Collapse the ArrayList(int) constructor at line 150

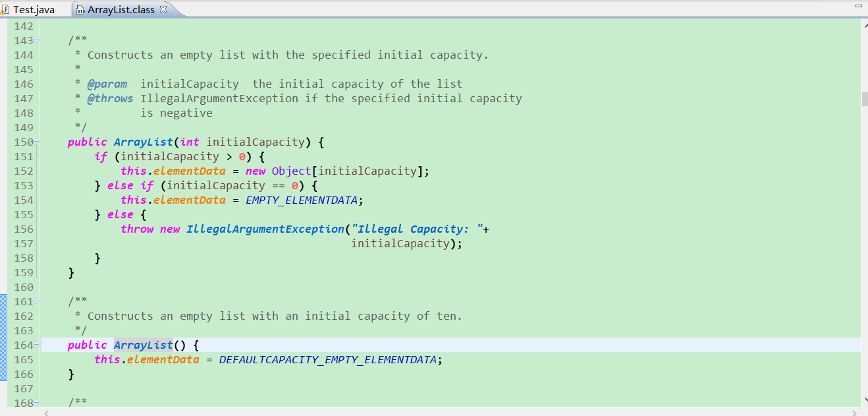coord(37,142)
